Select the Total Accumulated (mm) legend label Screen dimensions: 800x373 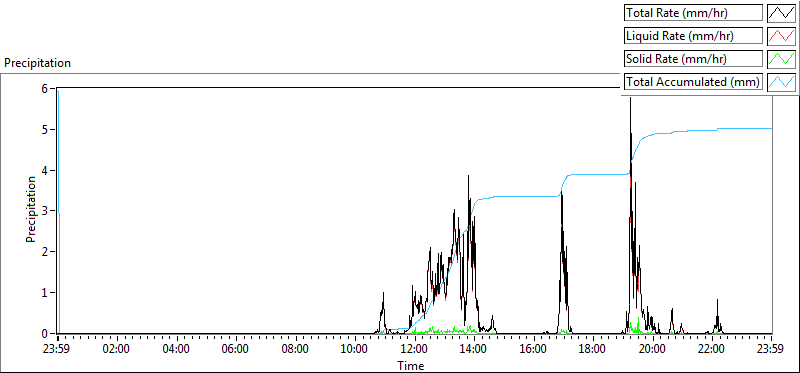point(693,82)
